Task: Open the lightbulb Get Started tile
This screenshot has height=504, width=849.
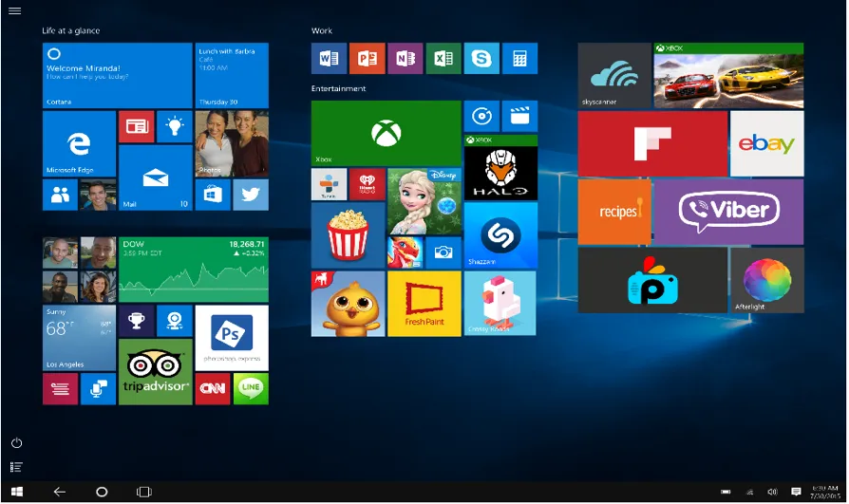Action: click(175, 126)
